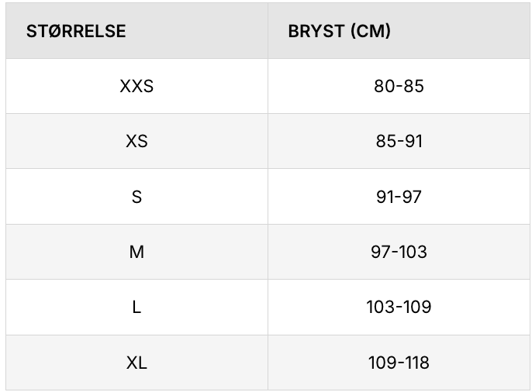Select chest range listed for size XXS
532x392 pixels.
pyautogui.click(x=399, y=86)
